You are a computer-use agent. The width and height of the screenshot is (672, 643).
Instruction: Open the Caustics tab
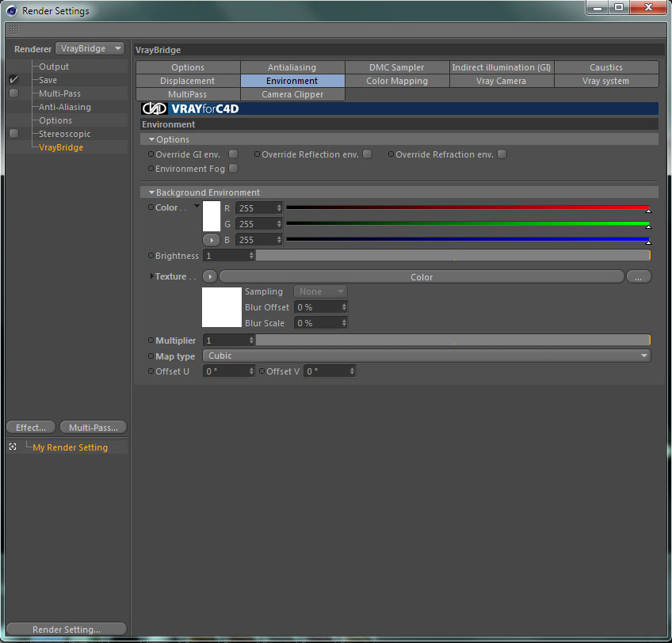pos(606,67)
